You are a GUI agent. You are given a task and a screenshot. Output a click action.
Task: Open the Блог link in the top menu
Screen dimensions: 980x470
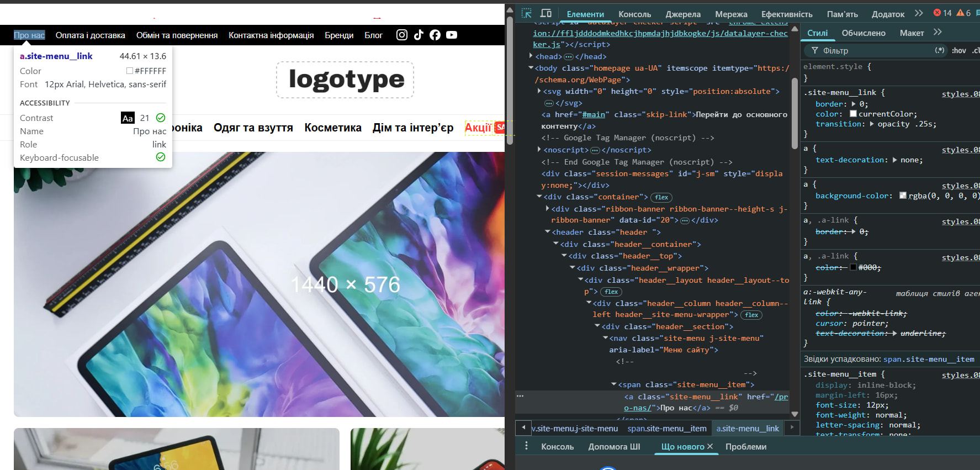[x=373, y=35]
